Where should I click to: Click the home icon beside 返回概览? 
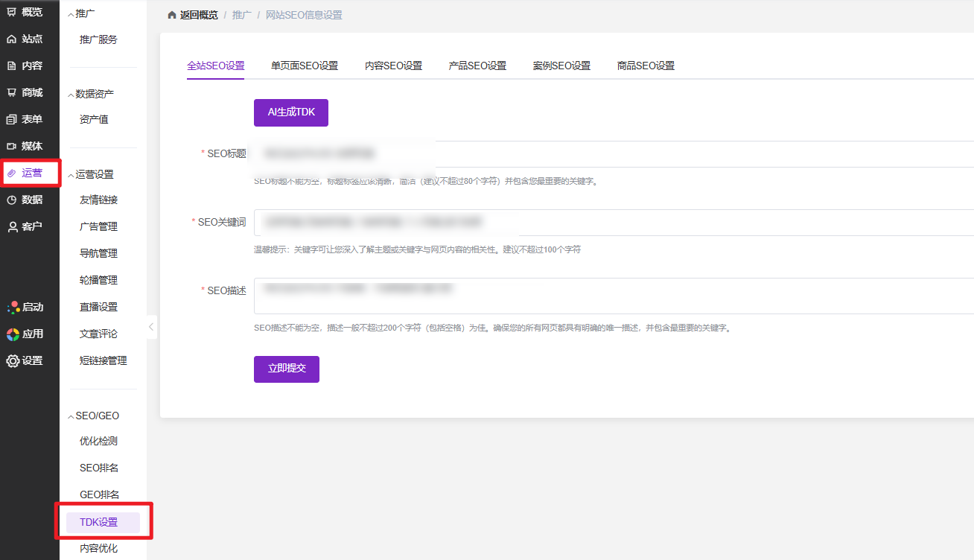172,15
